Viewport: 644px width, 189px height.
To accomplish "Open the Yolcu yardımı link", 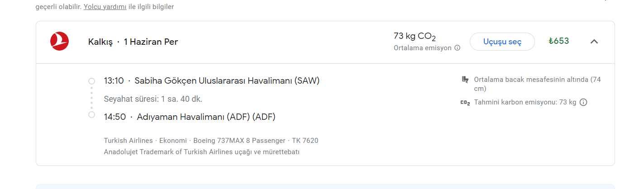I will 105,7.
